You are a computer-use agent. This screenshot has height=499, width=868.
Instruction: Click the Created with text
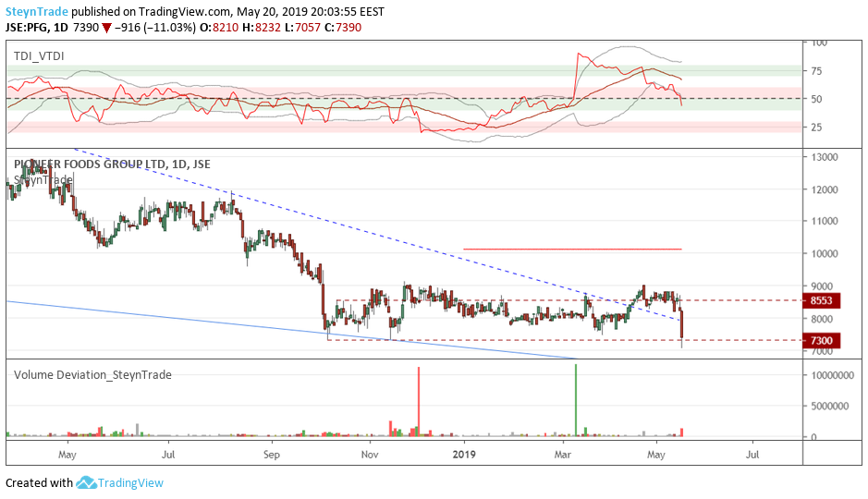40,483
